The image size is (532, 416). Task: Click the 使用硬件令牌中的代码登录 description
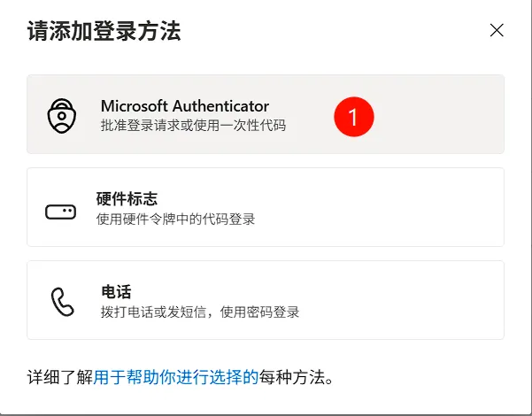click(175, 219)
